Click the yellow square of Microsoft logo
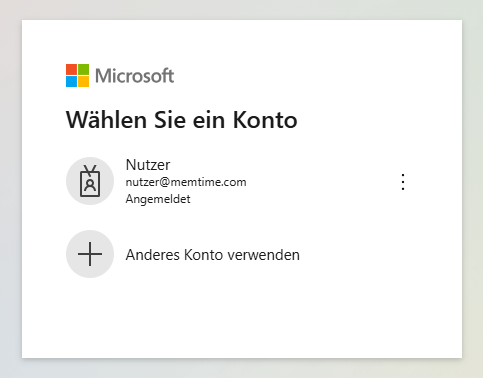This screenshot has height=378, width=483. 84,82
